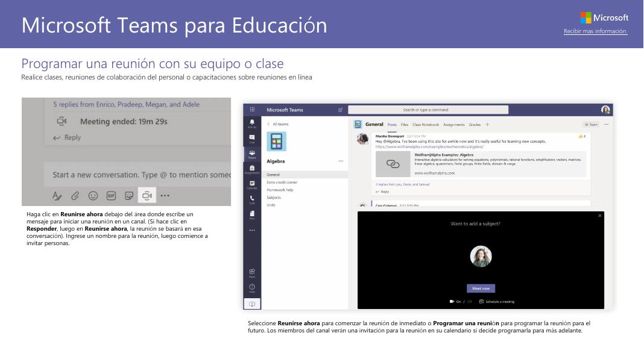The image size is (644, 362).
Task: Open Recibir mas información link
Action: pos(595,31)
